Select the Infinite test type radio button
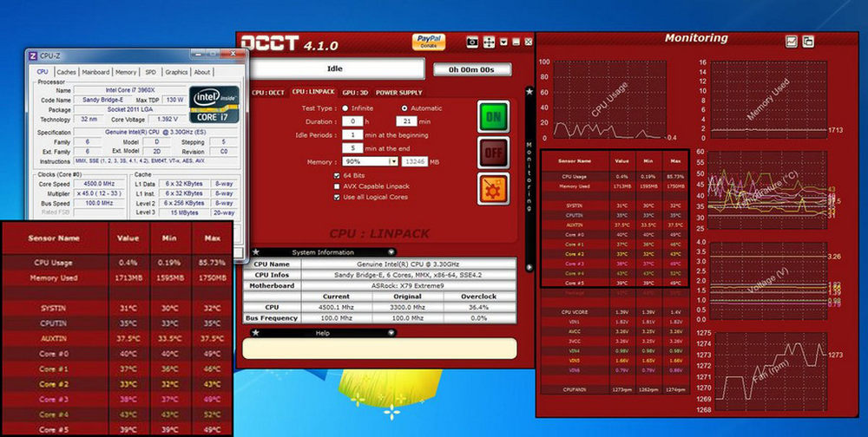868x437 pixels. click(x=345, y=108)
